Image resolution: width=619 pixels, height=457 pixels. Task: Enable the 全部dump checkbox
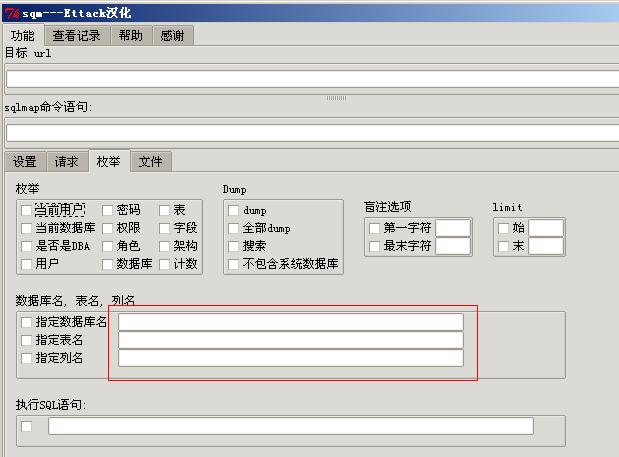tap(233, 228)
